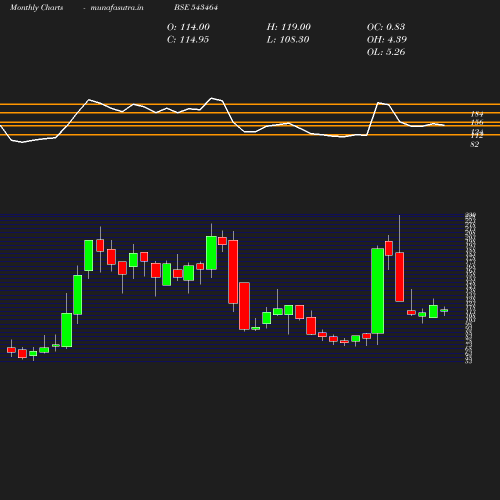
Task: Click the low price "L: 108.30"
Action: [x=288, y=39]
